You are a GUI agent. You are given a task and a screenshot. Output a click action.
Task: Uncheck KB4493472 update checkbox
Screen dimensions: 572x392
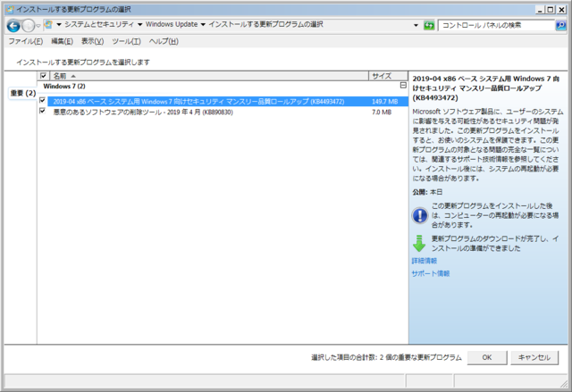coord(42,100)
